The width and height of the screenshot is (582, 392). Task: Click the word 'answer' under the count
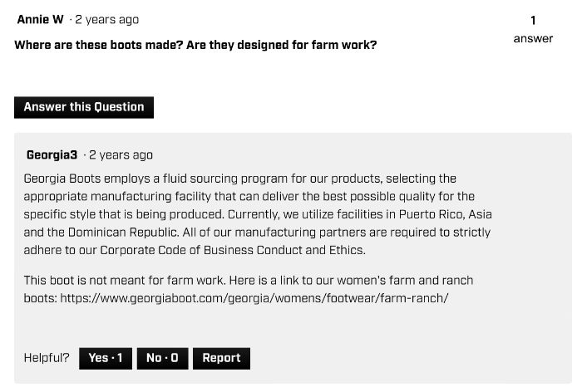coord(533,38)
